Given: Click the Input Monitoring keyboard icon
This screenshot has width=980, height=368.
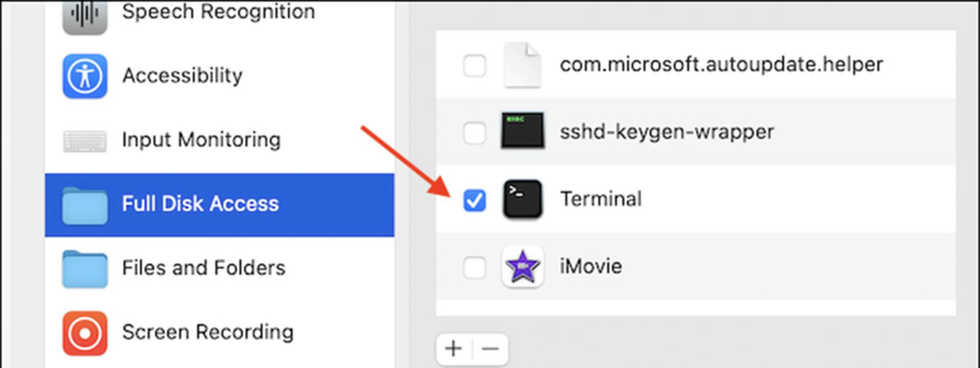Looking at the screenshot, I should tap(85, 141).
